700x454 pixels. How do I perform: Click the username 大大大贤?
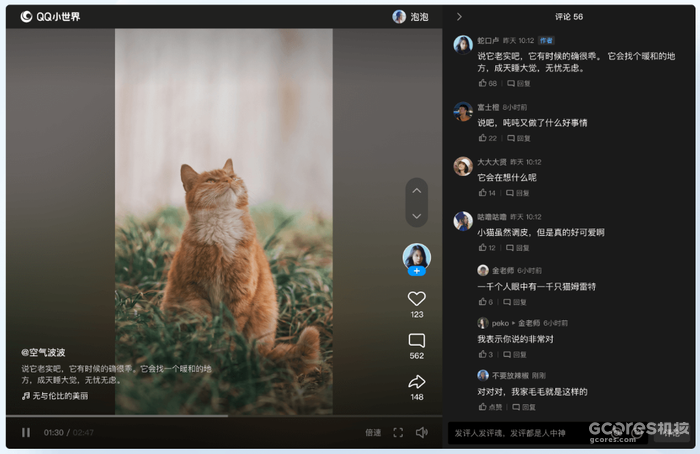pos(492,162)
